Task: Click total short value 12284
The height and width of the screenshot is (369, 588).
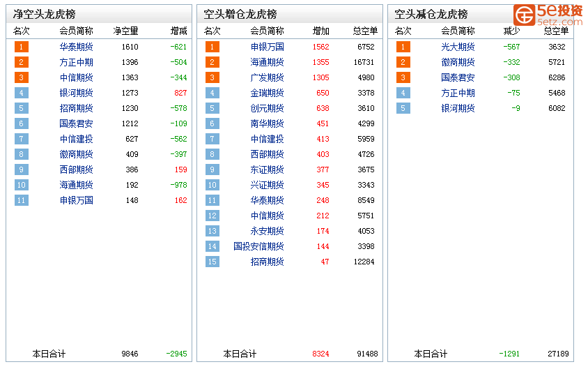Action: [364, 262]
